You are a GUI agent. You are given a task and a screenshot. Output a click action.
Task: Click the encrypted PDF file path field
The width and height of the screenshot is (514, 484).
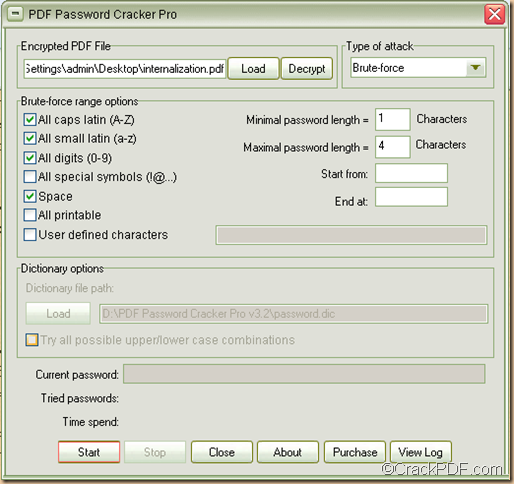pyautogui.click(x=125, y=69)
